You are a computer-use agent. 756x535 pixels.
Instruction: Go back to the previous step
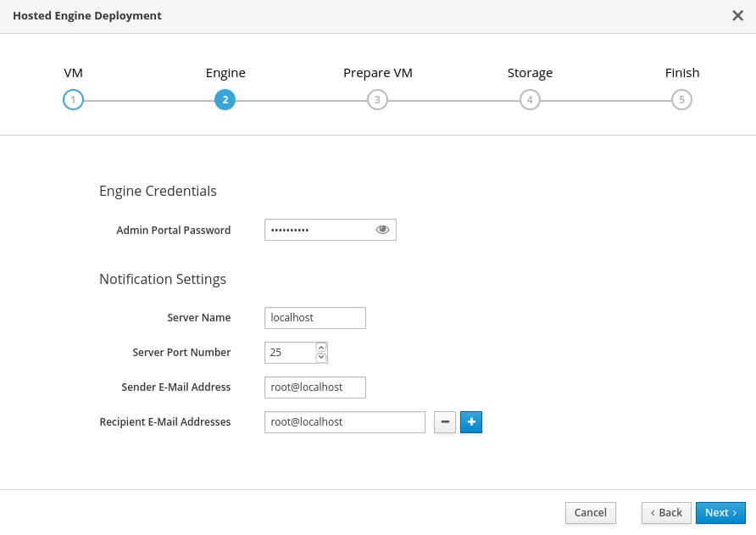pyautogui.click(x=665, y=513)
